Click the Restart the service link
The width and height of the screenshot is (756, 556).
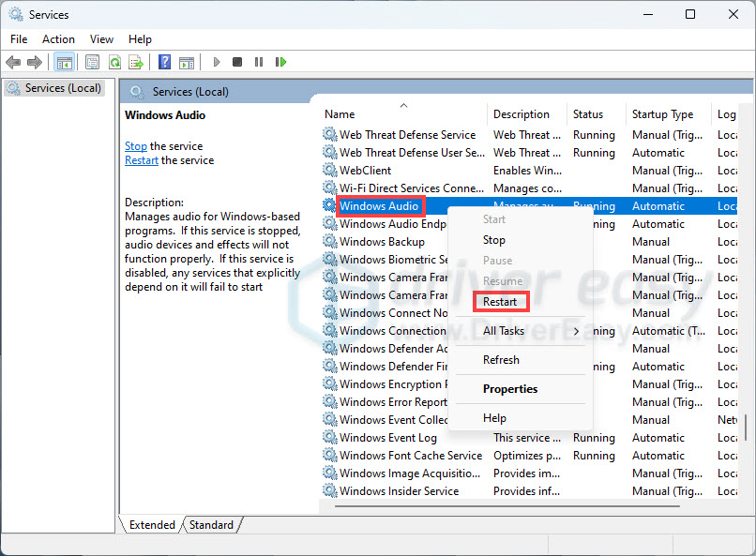(142, 160)
